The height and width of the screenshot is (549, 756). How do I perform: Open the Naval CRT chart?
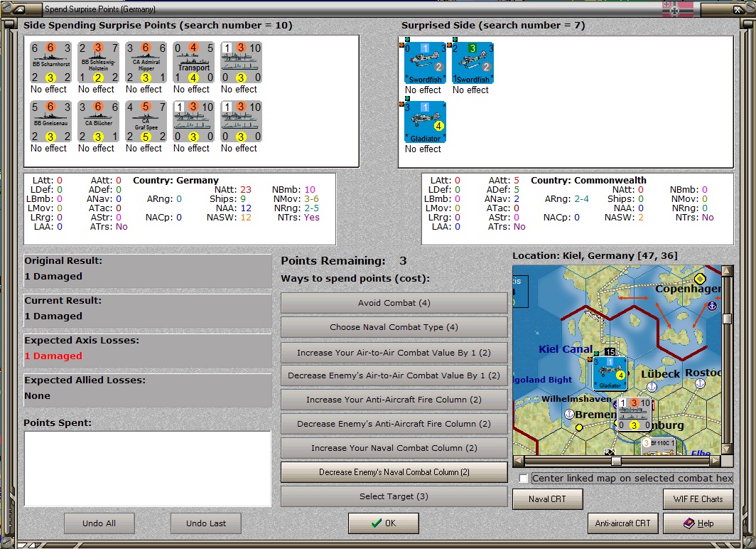tap(547, 499)
